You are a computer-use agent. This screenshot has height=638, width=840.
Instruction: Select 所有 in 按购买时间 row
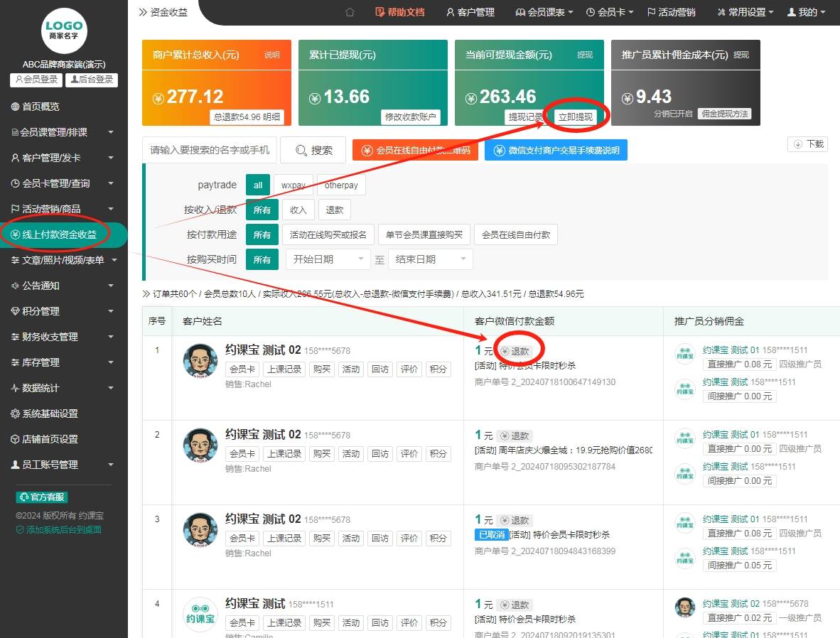[262, 259]
